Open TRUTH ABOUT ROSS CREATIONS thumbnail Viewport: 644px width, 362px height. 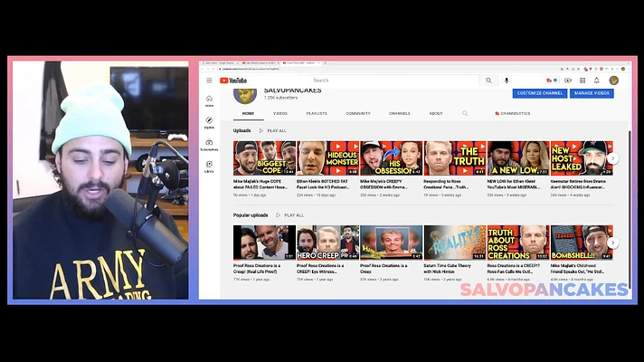click(518, 243)
